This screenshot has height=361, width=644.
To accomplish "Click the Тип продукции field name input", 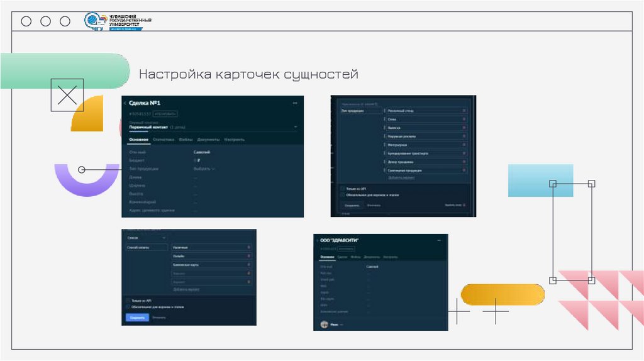I will click(360, 111).
